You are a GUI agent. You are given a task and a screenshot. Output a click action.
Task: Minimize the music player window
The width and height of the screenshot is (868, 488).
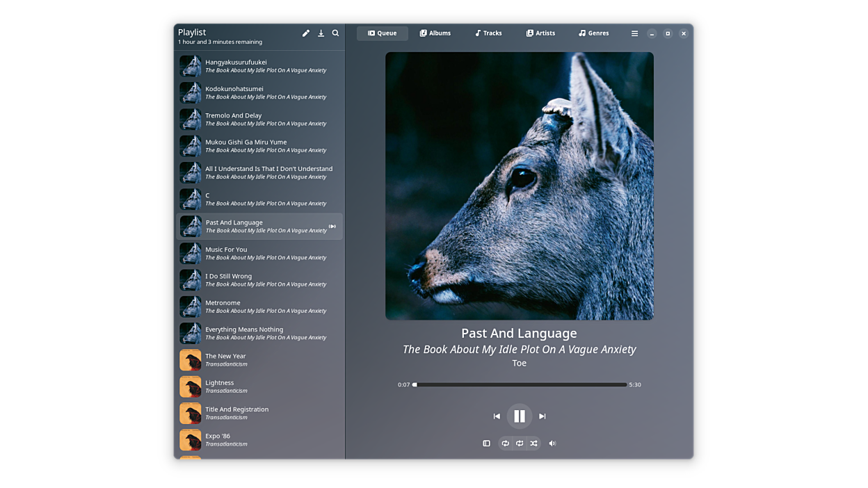652,33
